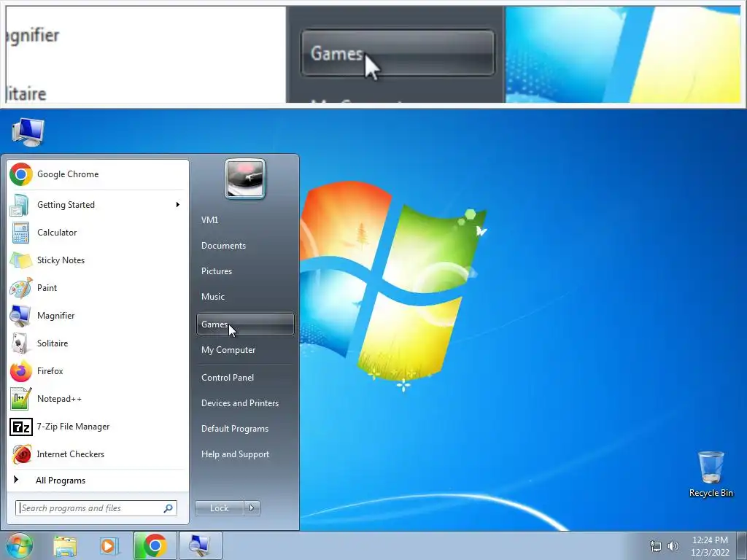Open Magnifier from Start menu list
Image resolution: width=747 pixels, height=560 pixels.
tap(98, 316)
